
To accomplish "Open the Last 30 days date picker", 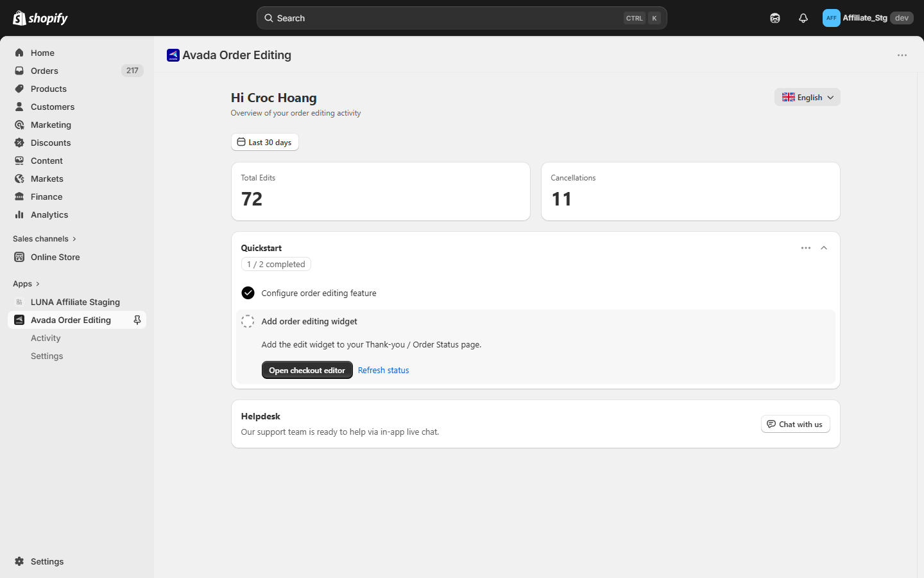I will [265, 142].
